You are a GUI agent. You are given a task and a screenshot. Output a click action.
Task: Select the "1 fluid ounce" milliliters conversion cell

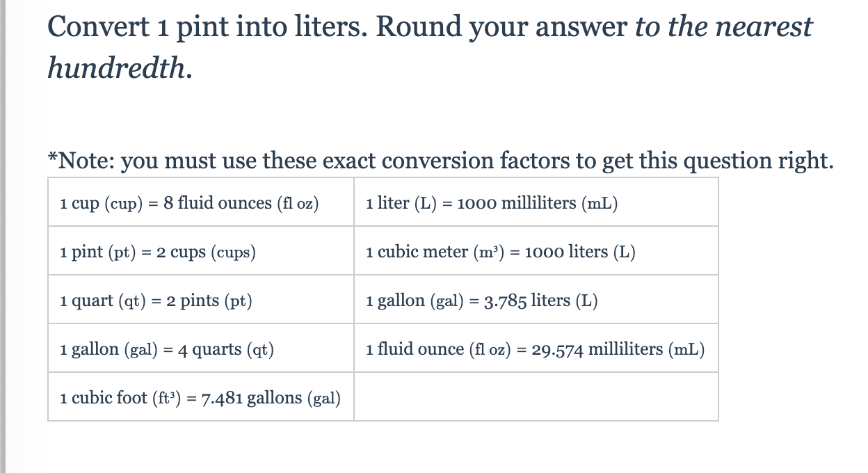point(535,349)
